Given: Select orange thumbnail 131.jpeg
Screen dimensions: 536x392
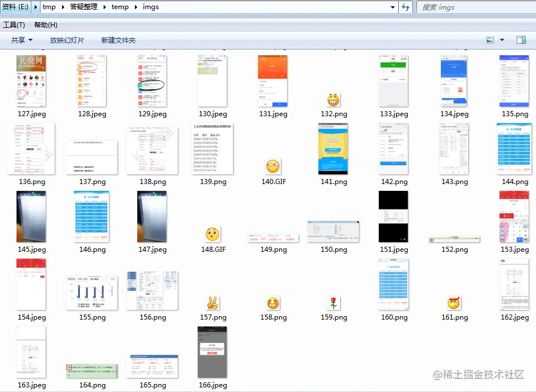Looking at the screenshot, I should [x=273, y=81].
